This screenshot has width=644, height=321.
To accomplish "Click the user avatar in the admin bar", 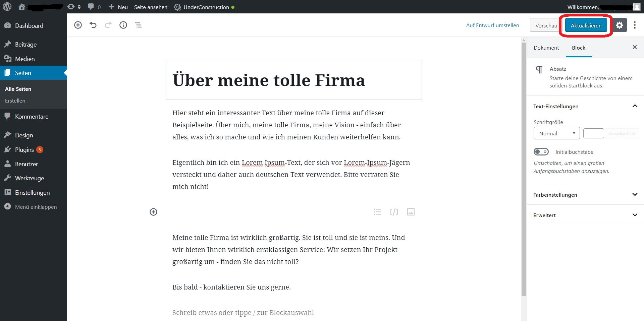I will tap(636, 7).
